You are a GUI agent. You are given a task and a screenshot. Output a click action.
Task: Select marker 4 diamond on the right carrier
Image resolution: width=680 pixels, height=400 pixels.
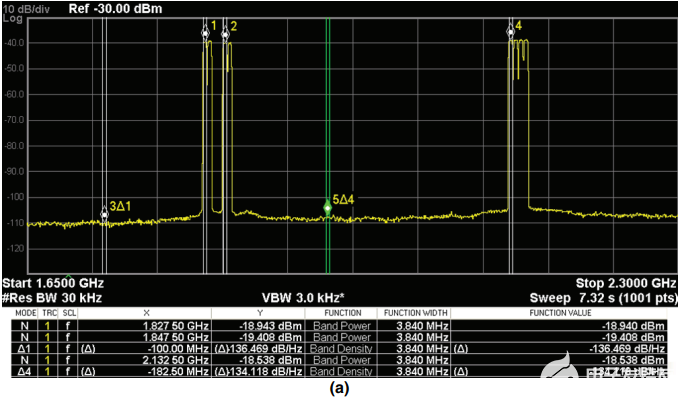[x=510, y=31]
